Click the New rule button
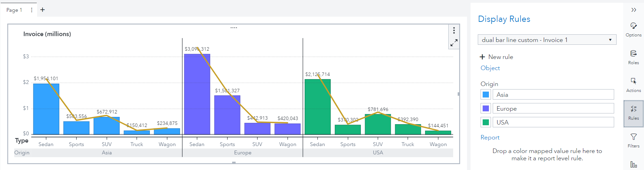Image resolution: width=644 pixels, height=170 pixels. pos(497,57)
